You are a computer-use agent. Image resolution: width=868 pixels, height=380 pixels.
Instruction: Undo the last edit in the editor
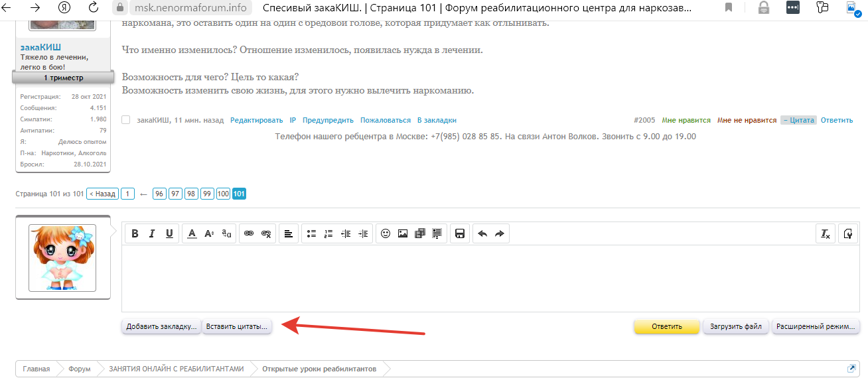482,233
